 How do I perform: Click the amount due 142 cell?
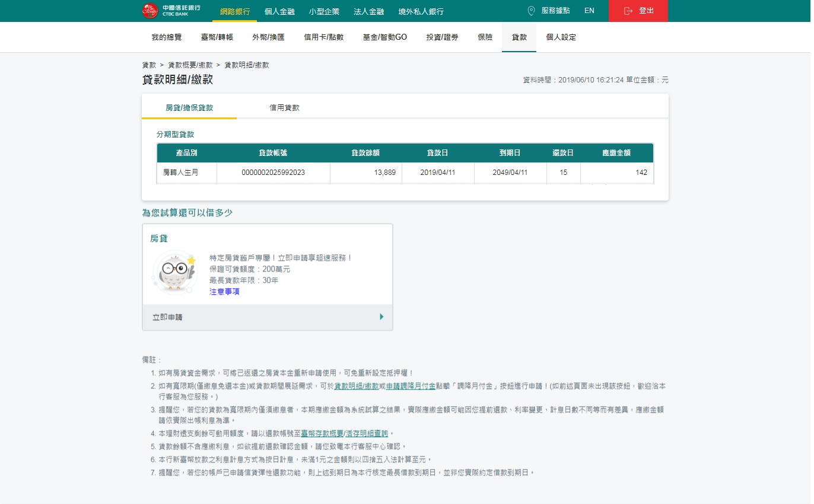[x=616, y=173]
